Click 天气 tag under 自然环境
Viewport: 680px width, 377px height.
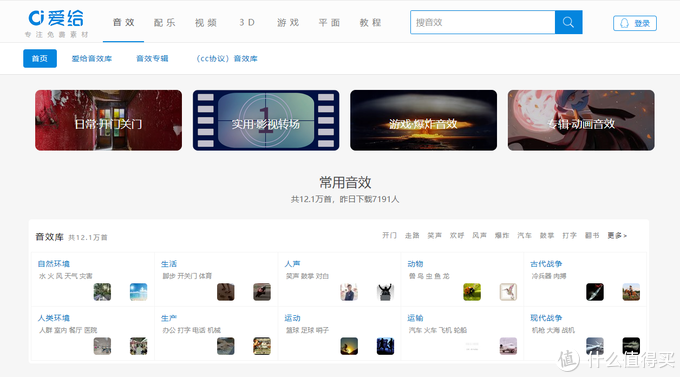click(71, 276)
